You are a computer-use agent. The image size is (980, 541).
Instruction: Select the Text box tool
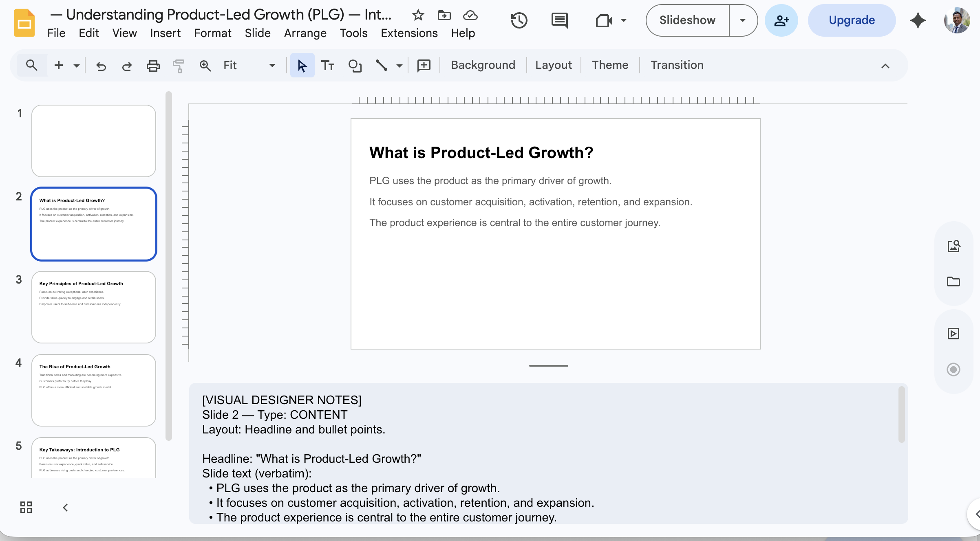[328, 65]
